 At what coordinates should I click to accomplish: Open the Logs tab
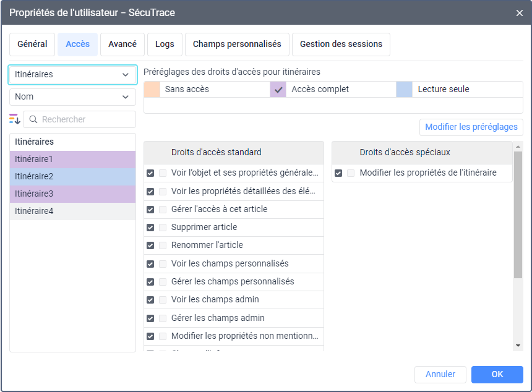165,45
